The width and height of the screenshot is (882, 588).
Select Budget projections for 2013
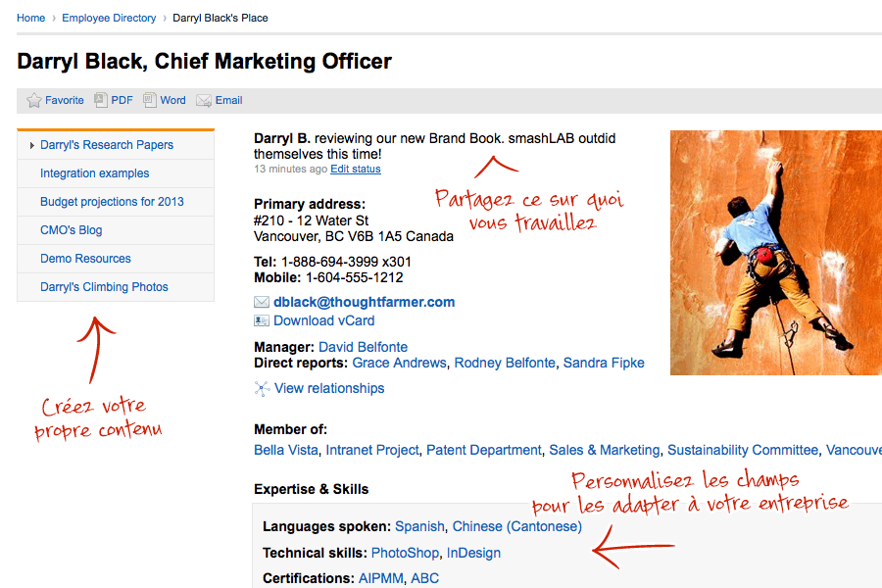[112, 202]
